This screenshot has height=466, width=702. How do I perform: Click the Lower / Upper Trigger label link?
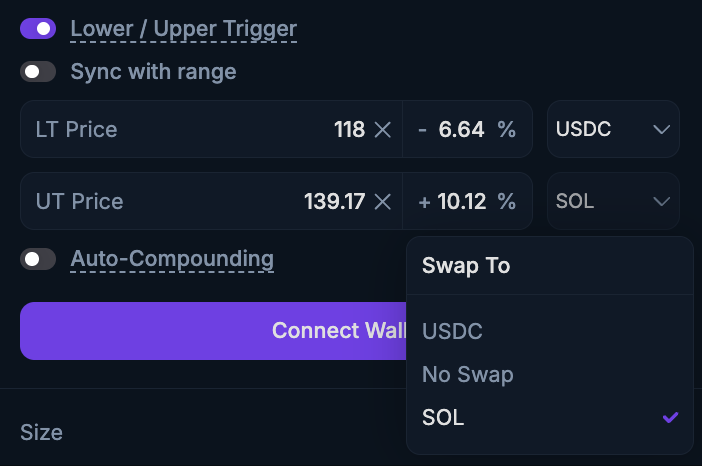click(183, 29)
